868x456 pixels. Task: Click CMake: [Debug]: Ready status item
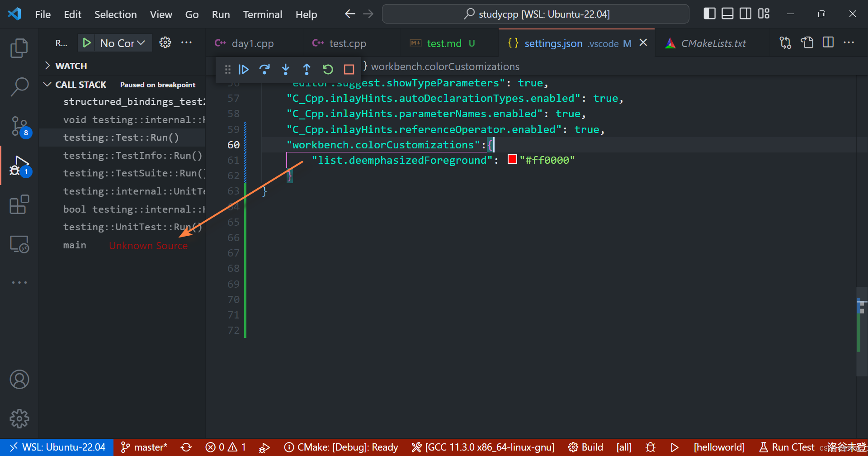coord(341,447)
